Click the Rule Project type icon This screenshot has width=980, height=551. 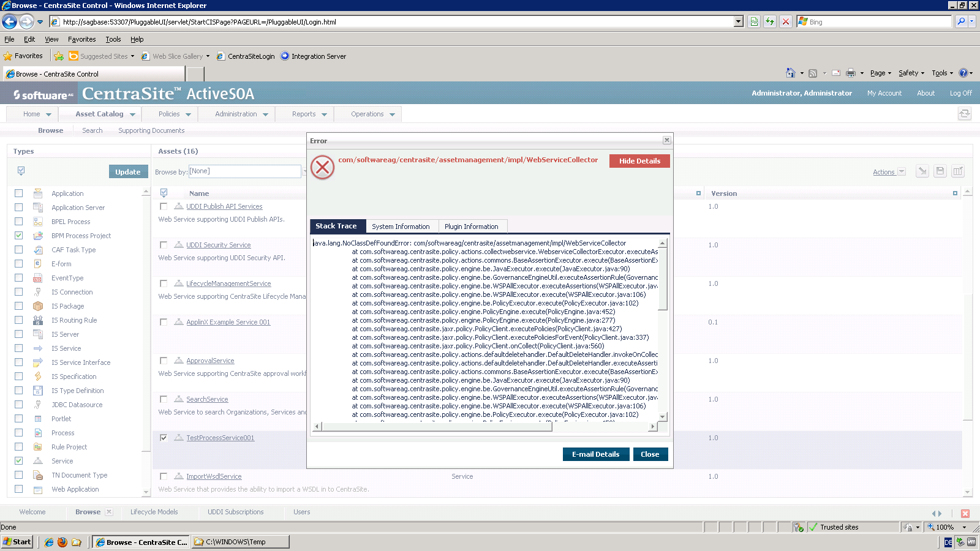38,447
